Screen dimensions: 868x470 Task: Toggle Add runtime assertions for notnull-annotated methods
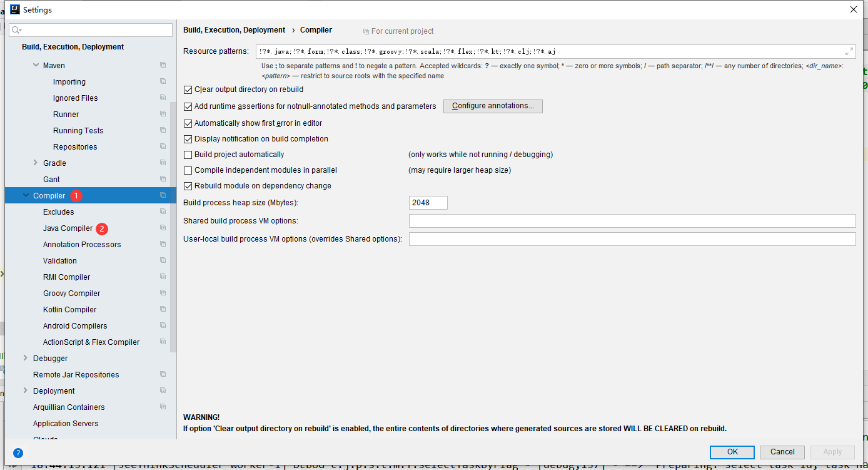[x=188, y=106]
